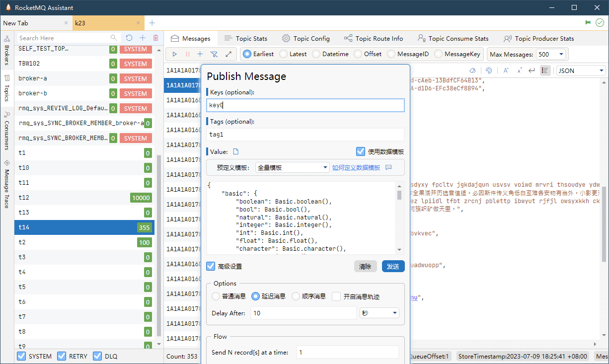Enable the 开启消息轨迹 checkbox
609x364 pixels.
336,296
